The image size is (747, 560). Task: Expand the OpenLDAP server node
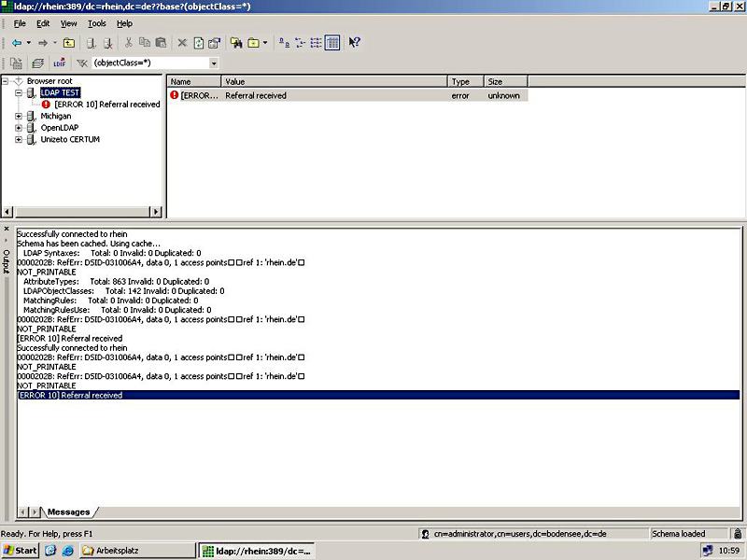coord(18,128)
